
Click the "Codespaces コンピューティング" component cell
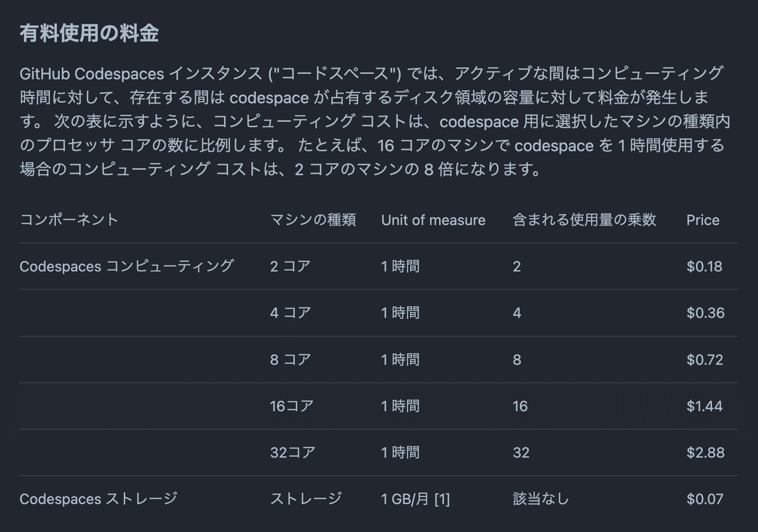[126, 266]
